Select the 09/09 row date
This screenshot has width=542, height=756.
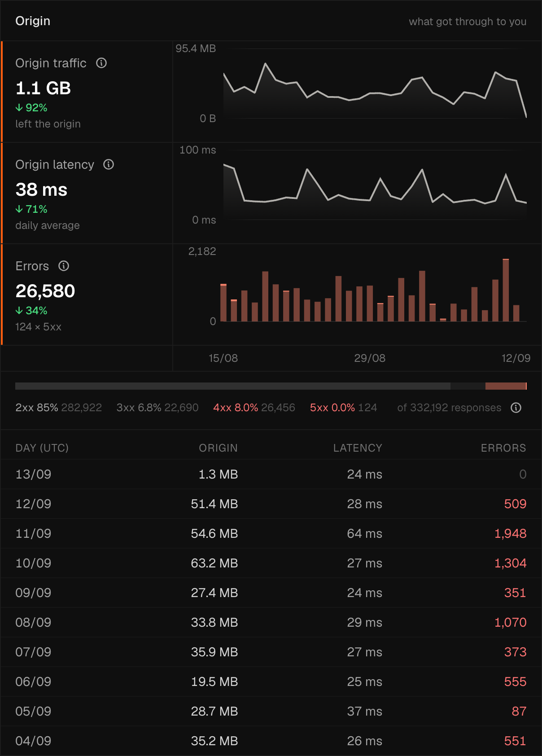pos(33,593)
